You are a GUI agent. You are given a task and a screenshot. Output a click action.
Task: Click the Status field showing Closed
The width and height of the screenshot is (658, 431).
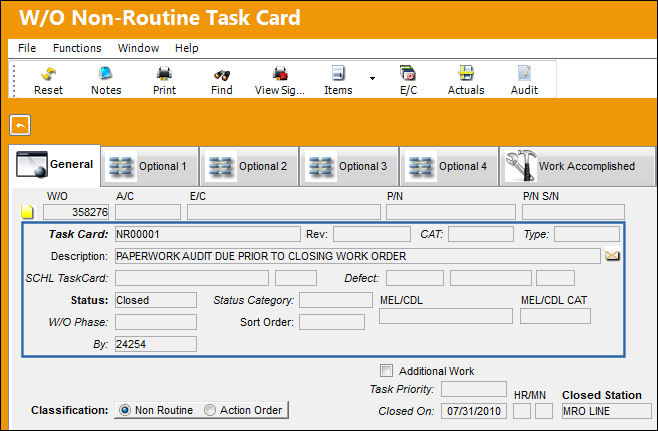(x=156, y=300)
